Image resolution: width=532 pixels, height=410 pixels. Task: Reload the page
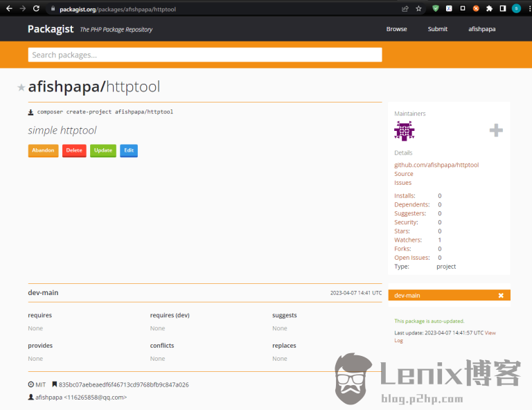click(35, 9)
